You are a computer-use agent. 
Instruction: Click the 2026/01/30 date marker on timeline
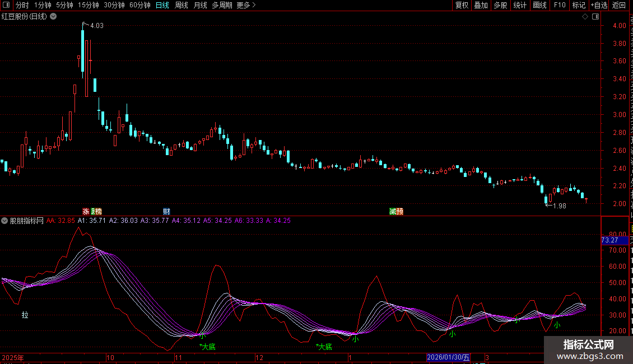448,357
